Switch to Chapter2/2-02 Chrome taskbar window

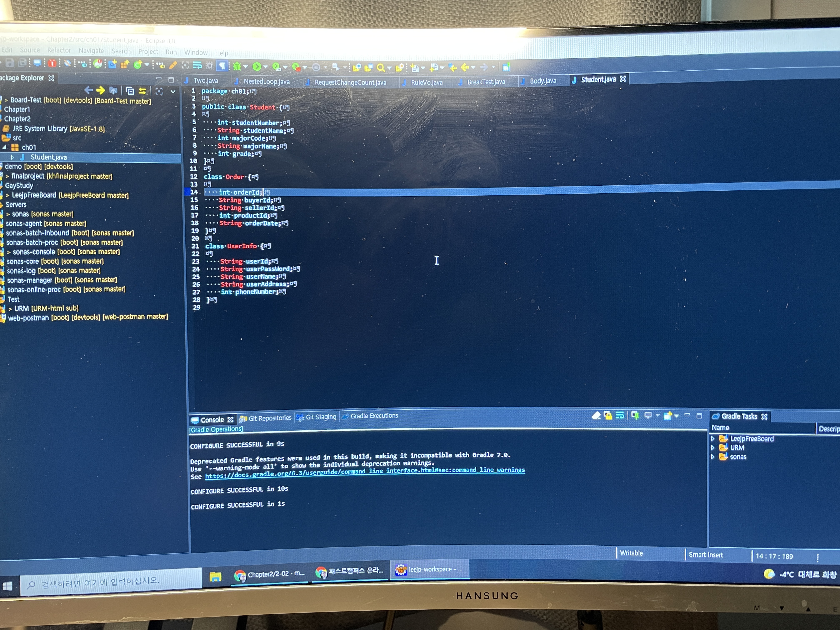click(x=270, y=575)
